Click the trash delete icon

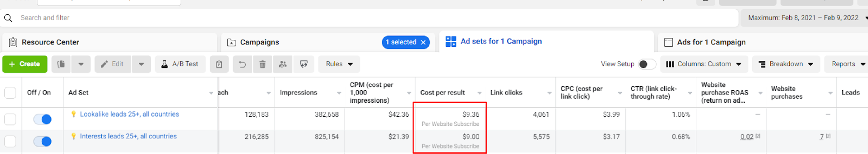(262, 64)
